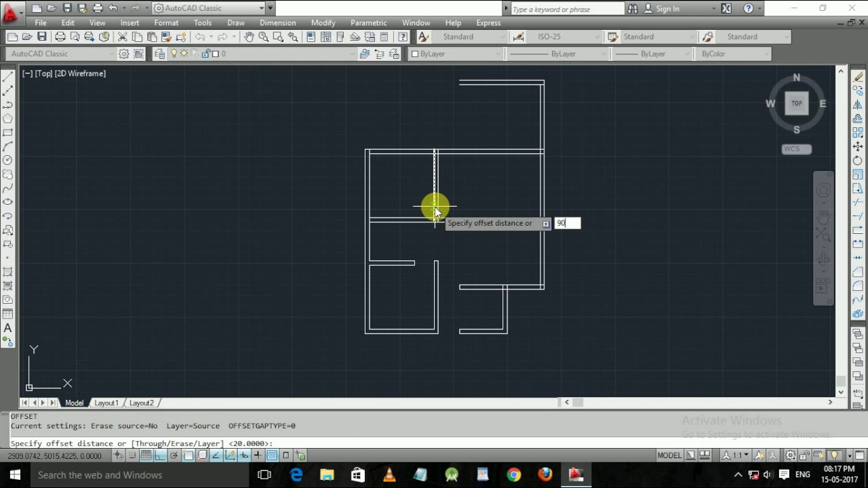Open AutoCAD Classic workspace dropdown in title bar

(209, 8)
